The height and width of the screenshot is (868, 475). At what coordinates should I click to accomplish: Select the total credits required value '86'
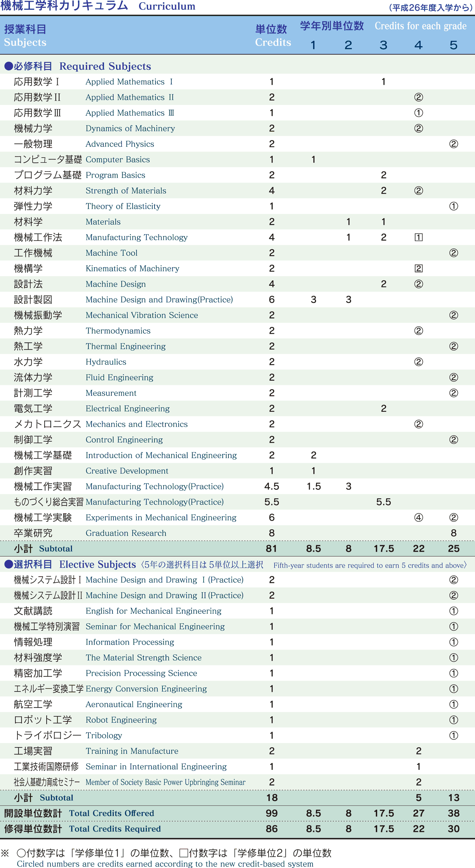272,828
